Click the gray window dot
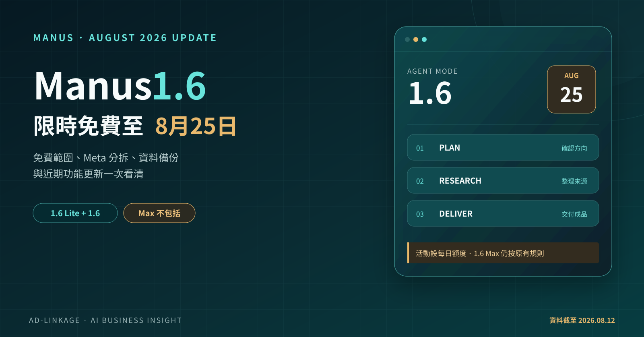The height and width of the screenshot is (337, 644). (x=407, y=39)
